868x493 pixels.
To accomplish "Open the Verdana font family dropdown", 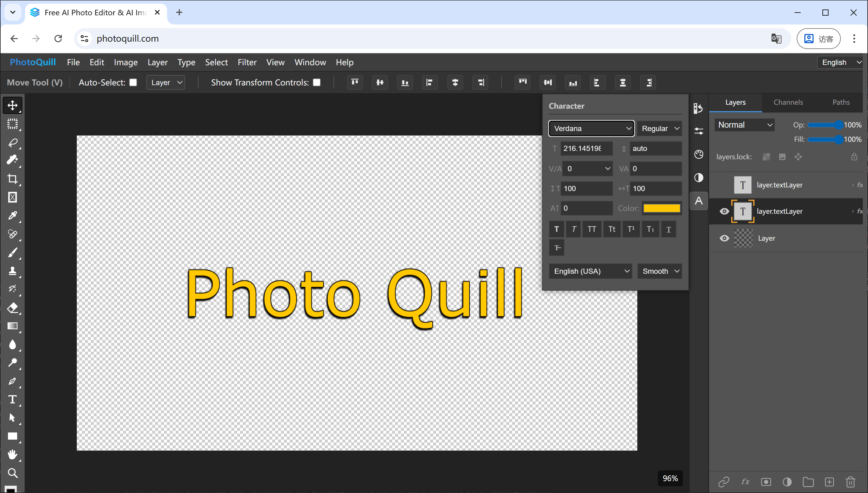I will point(591,128).
